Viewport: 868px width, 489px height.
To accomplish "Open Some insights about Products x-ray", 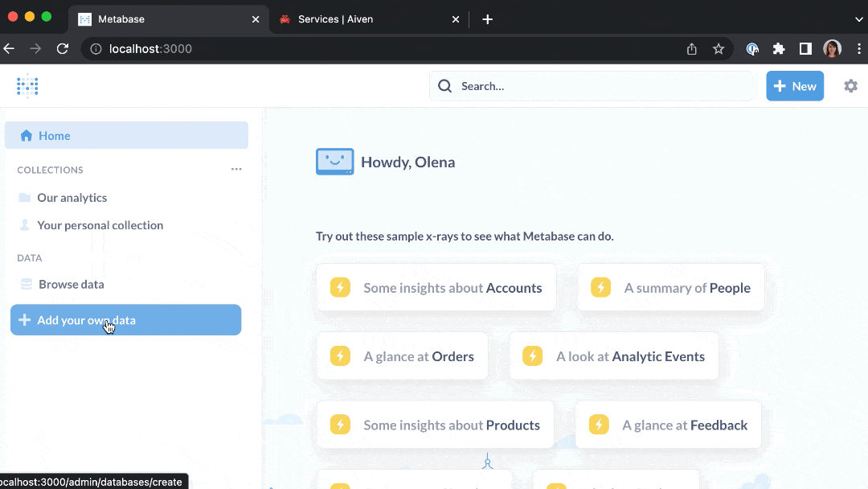I will 435,425.
